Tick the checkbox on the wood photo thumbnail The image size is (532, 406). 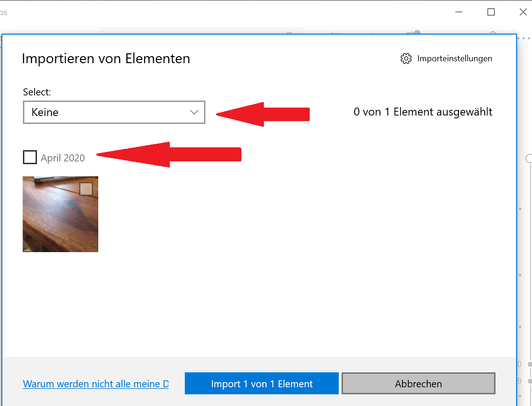[x=86, y=189]
